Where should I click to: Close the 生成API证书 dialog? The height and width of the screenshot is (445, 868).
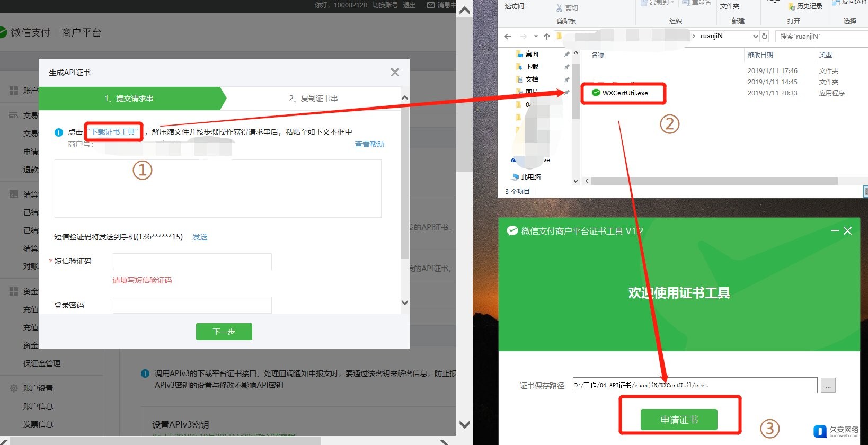(395, 73)
